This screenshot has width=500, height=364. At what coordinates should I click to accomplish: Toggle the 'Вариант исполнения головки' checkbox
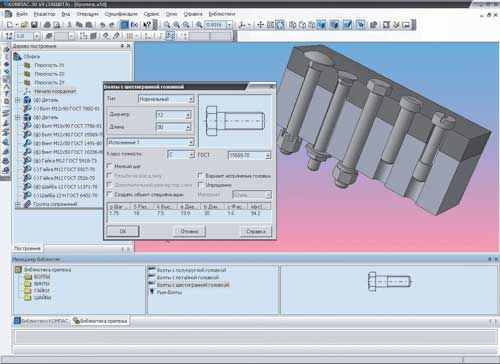200,175
